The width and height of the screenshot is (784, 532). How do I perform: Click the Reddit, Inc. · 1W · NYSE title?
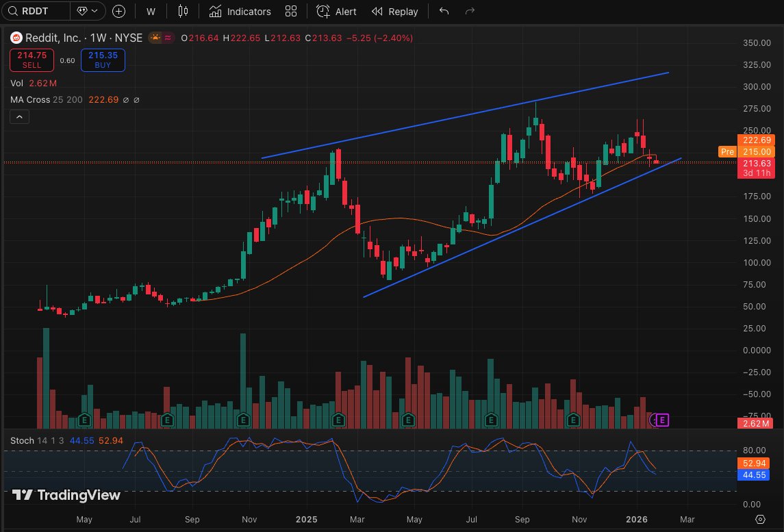point(84,38)
